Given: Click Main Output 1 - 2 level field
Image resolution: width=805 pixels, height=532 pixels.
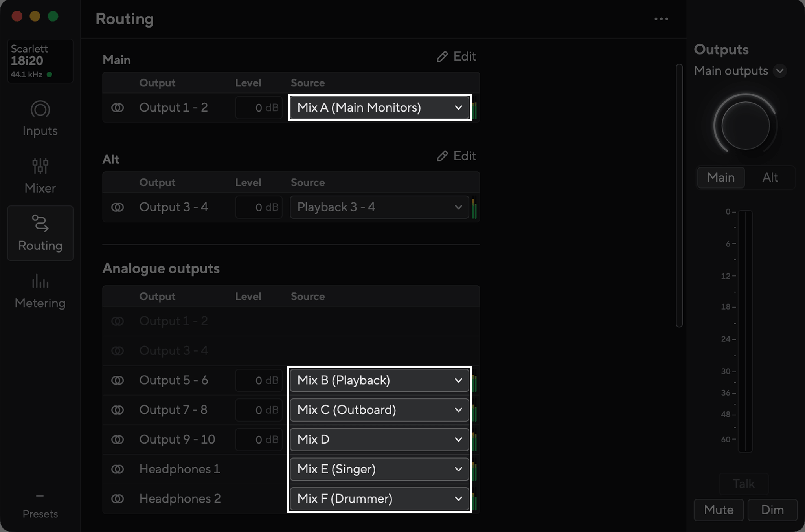Looking at the screenshot, I should click(259, 108).
